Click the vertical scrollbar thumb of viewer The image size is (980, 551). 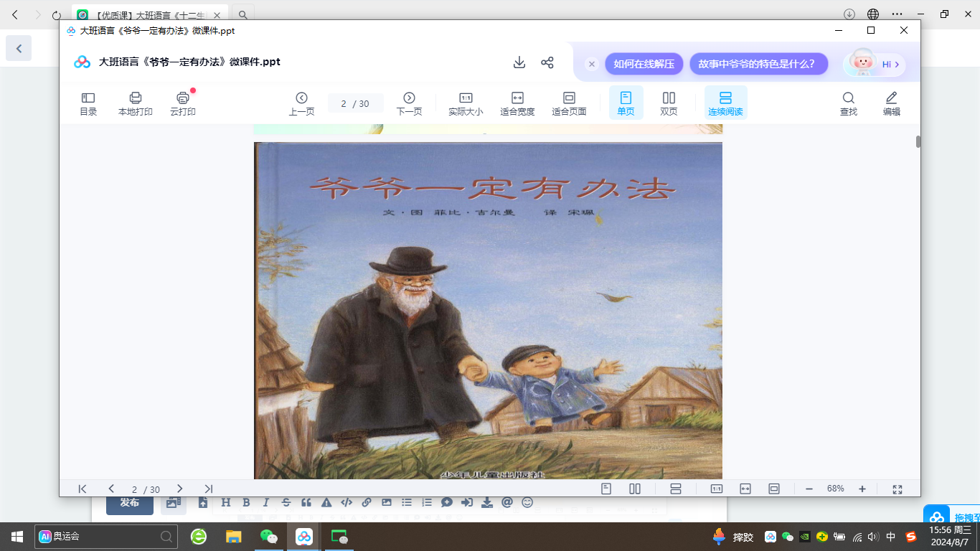[918, 141]
